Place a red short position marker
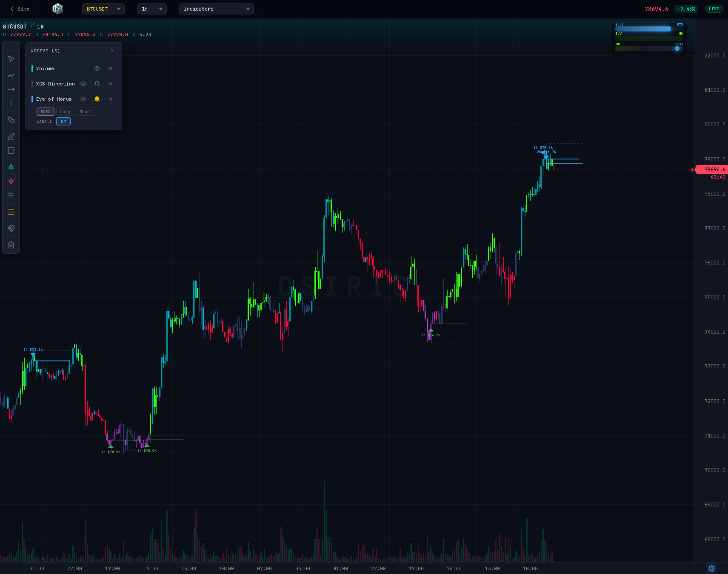 [x=11, y=181]
